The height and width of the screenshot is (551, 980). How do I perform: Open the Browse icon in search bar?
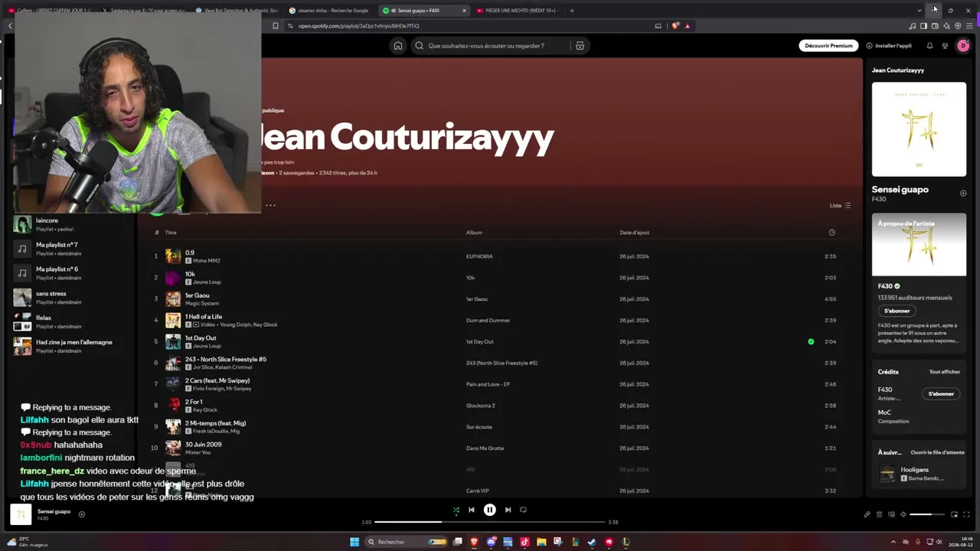point(580,46)
